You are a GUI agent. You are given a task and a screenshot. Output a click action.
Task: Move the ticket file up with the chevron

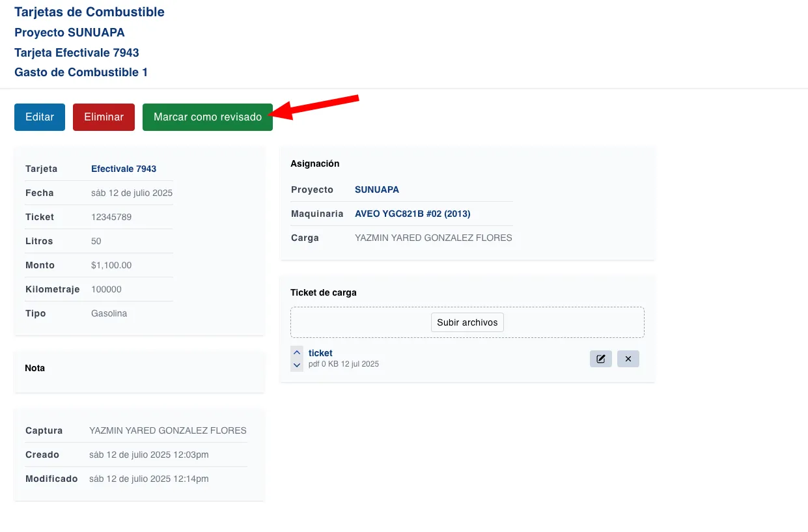pos(297,353)
